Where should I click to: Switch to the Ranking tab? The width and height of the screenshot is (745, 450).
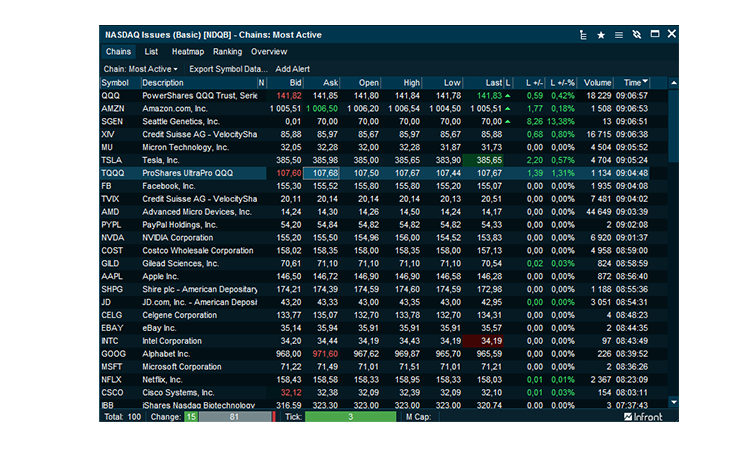[227, 52]
